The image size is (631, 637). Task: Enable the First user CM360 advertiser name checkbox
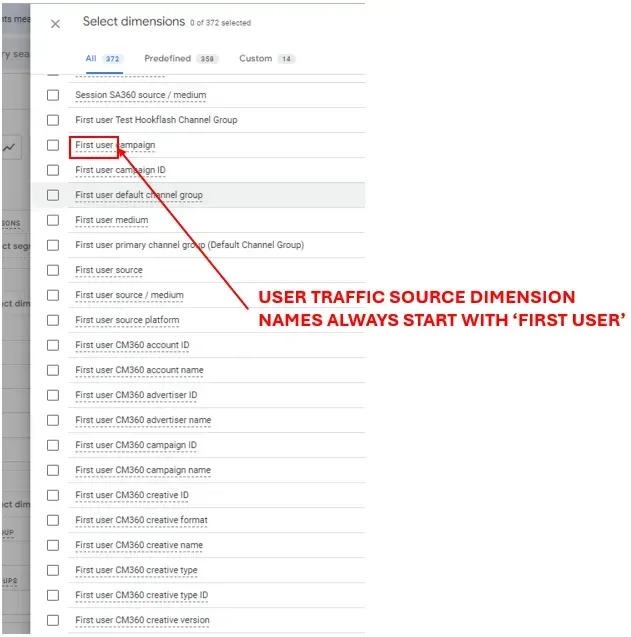(x=53, y=420)
